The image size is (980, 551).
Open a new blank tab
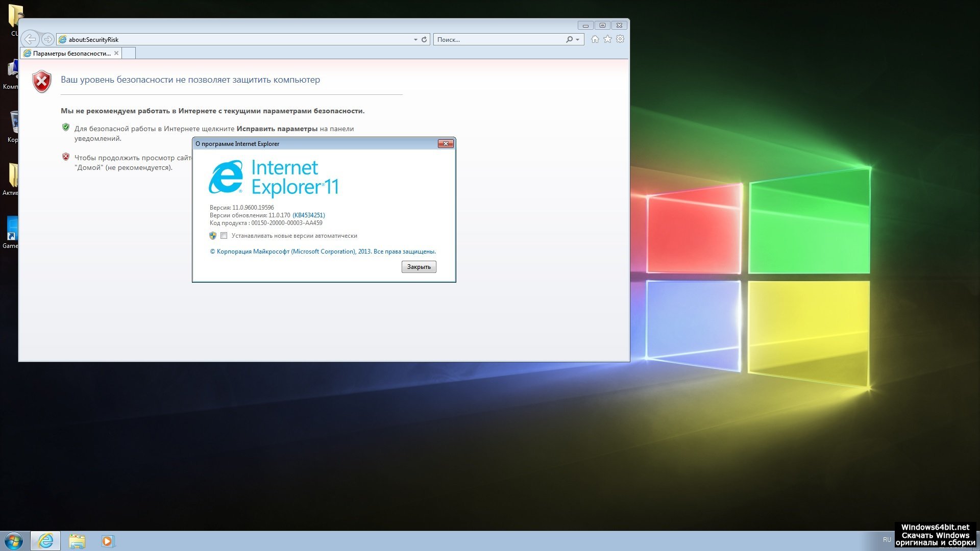(x=129, y=53)
